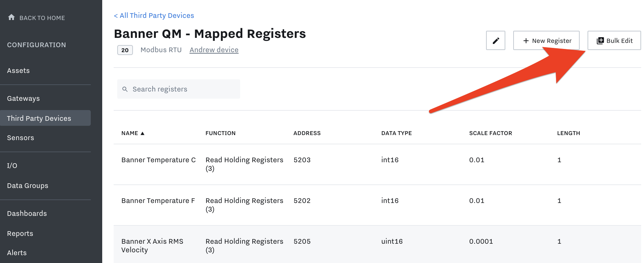Focus the Search registers field
This screenshot has width=644, height=263.
pos(182,89)
